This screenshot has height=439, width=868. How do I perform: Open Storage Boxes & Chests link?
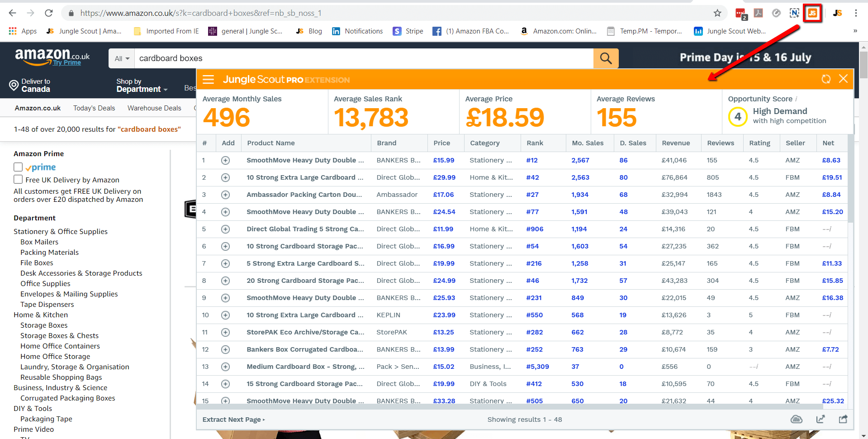[x=59, y=336]
